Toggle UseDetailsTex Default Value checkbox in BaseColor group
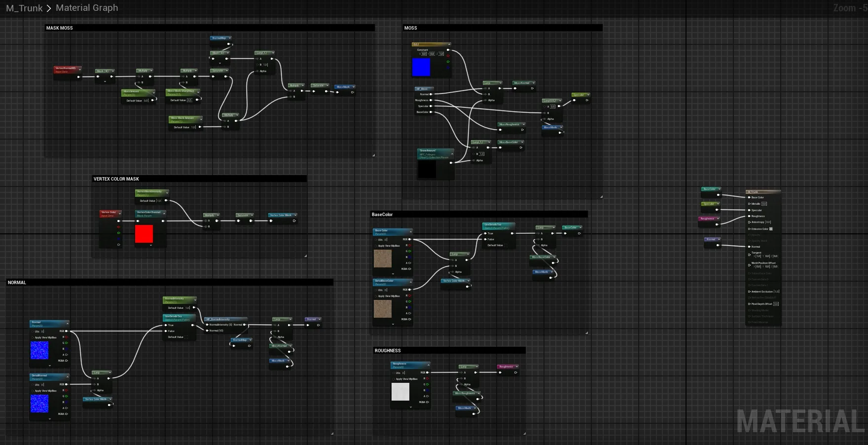The image size is (868, 445). click(506, 245)
